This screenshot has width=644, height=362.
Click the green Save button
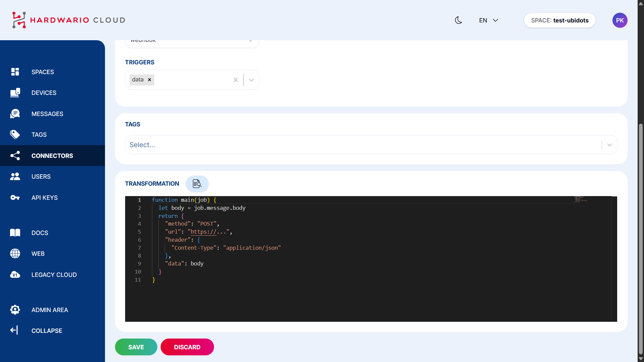coord(136,347)
